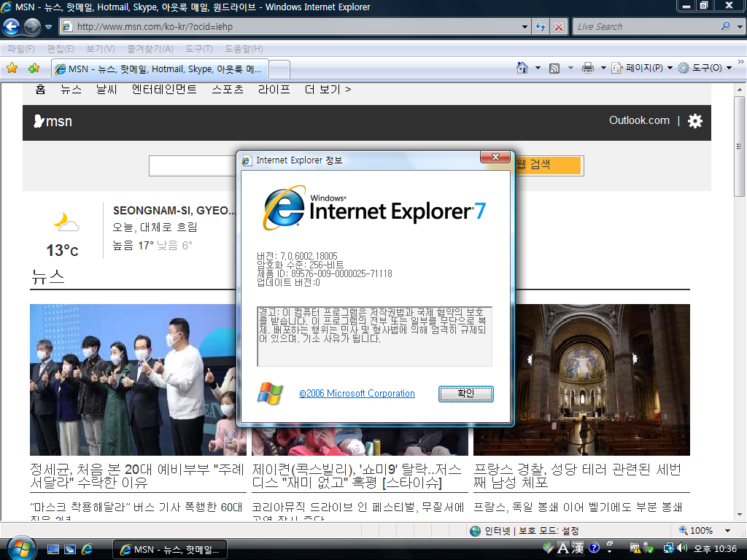Click the Live Search box
Screen dimensions: 747x560
tap(647, 27)
